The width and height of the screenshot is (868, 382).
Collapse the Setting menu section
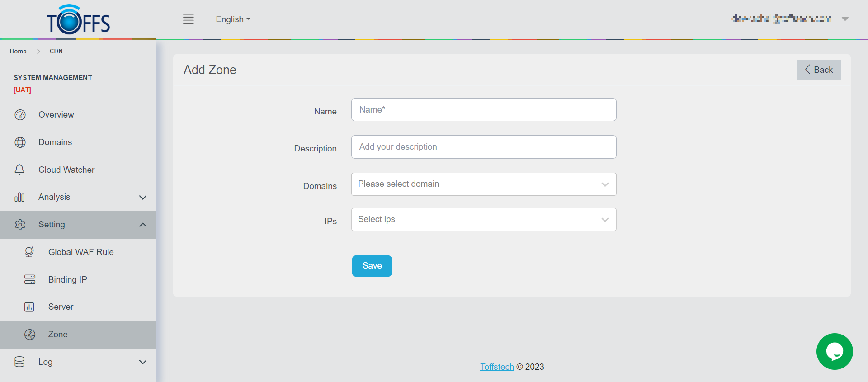point(143,225)
